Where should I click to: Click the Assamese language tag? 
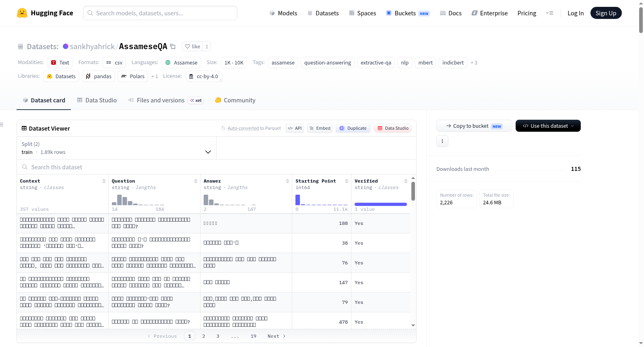click(x=182, y=62)
